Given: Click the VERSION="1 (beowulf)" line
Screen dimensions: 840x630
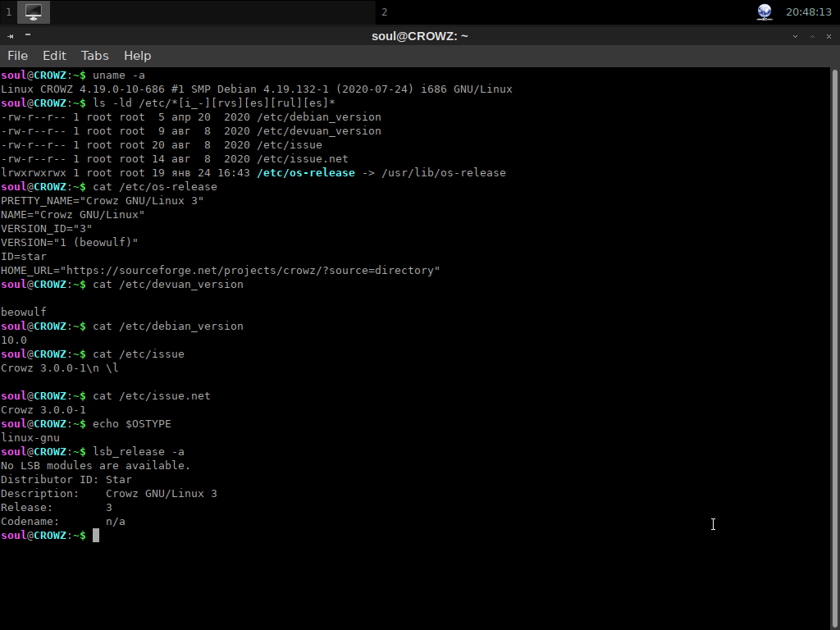Looking at the screenshot, I should click(70, 243).
